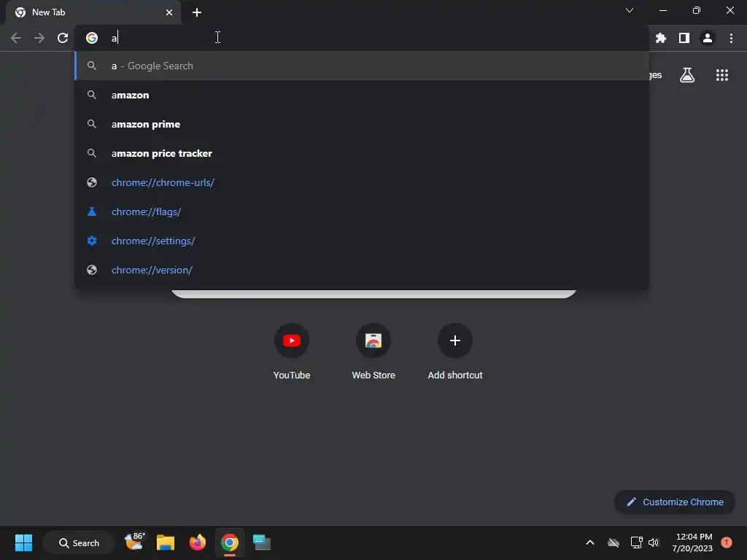
Task: Click the Add shortcut button
Action: (455, 351)
